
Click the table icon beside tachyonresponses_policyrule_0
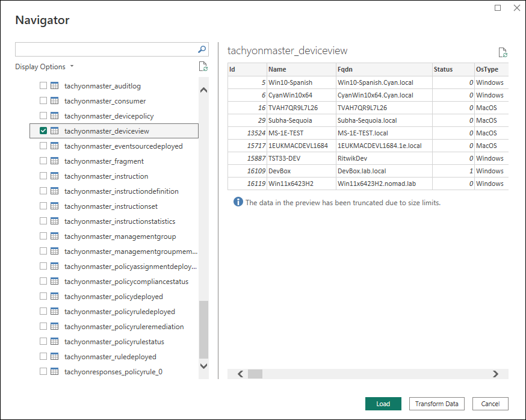tap(54, 372)
